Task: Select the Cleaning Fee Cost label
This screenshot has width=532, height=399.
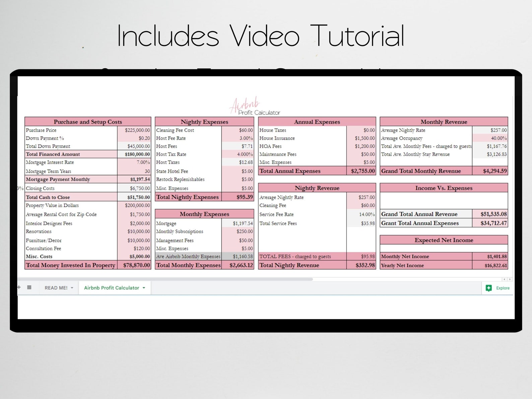Action: 175,130
